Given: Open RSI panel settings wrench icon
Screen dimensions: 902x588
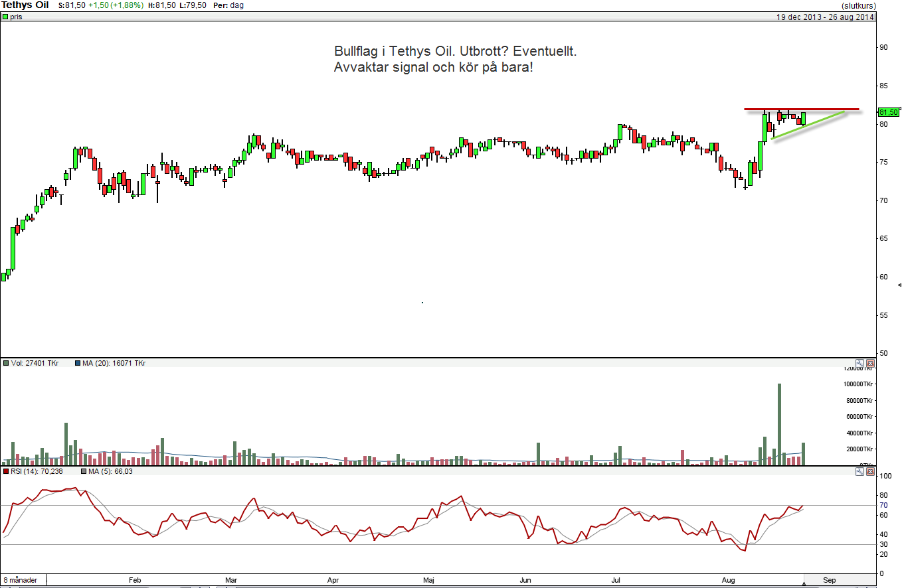Looking at the screenshot, I should [859, 472].
